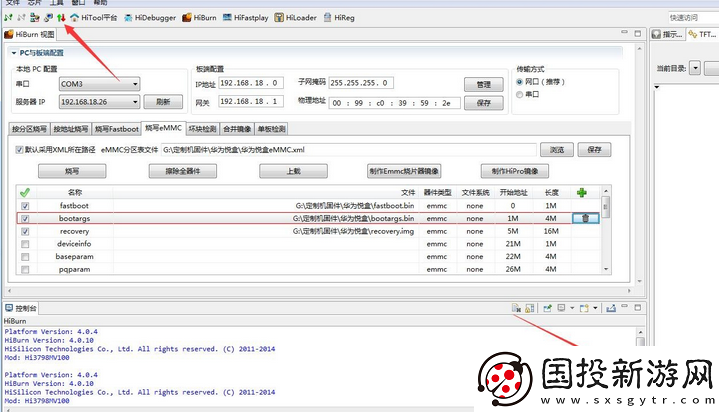
Task: Click the manage button in board configuration
Action: 483,85
